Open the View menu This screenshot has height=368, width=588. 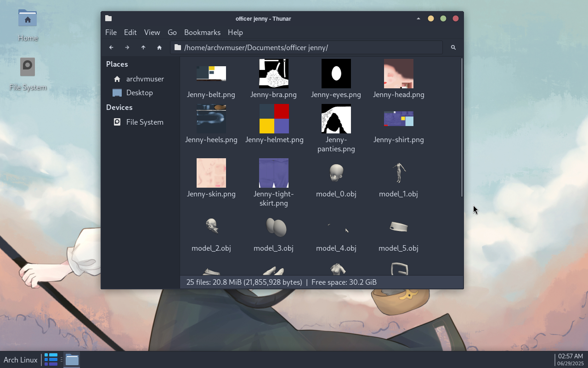click(x=152, y=32)
